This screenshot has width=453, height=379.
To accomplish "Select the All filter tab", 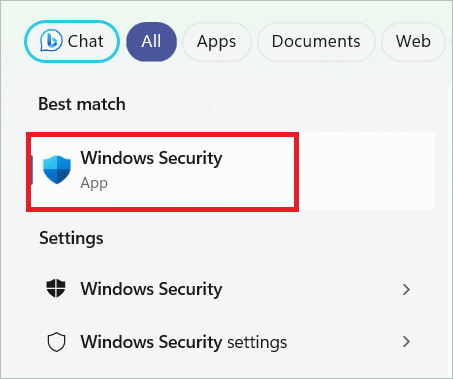I will [151, 42].
